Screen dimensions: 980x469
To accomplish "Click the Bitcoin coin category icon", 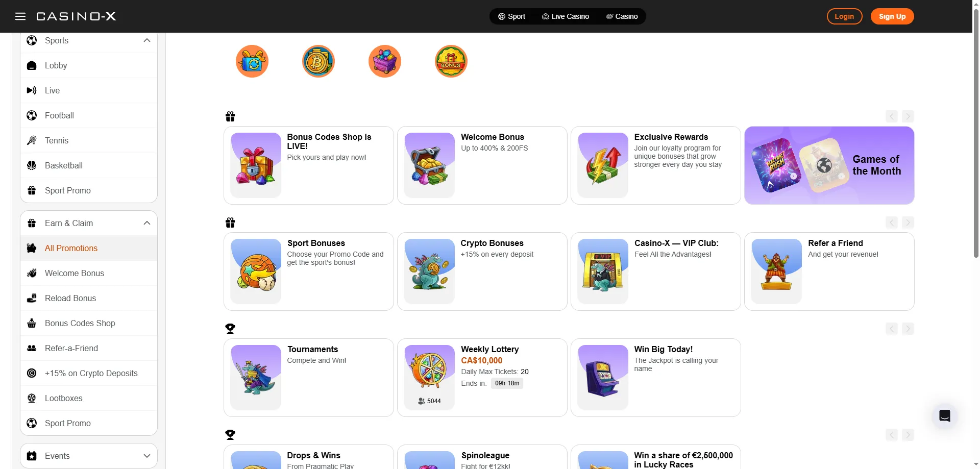I will 318,61.
